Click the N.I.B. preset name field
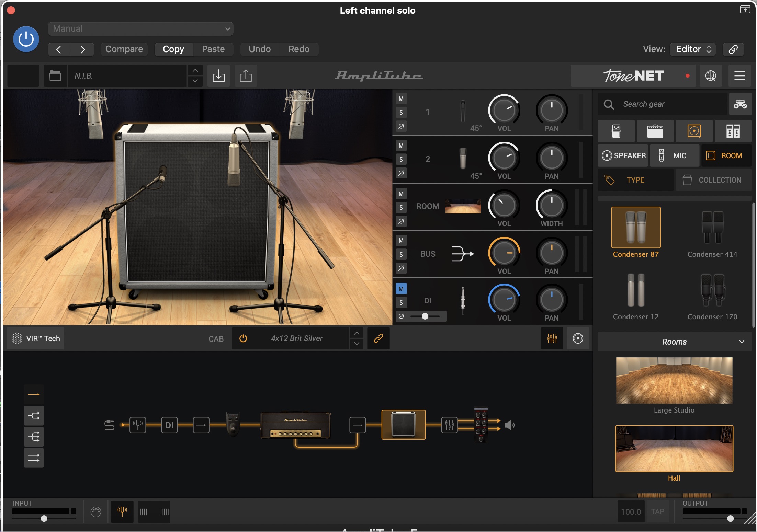757x532 pixels. pos(127,76)
